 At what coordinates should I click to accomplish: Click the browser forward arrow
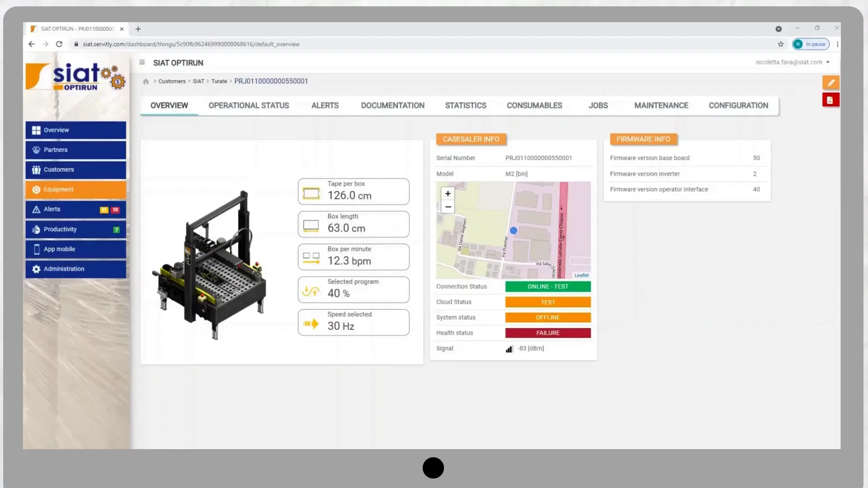(45, 44)
